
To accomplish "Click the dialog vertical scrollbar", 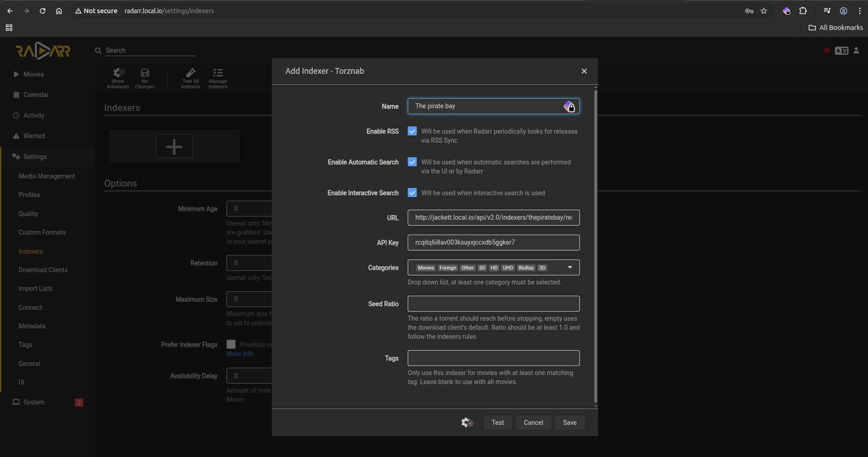I will click(595, 247).
